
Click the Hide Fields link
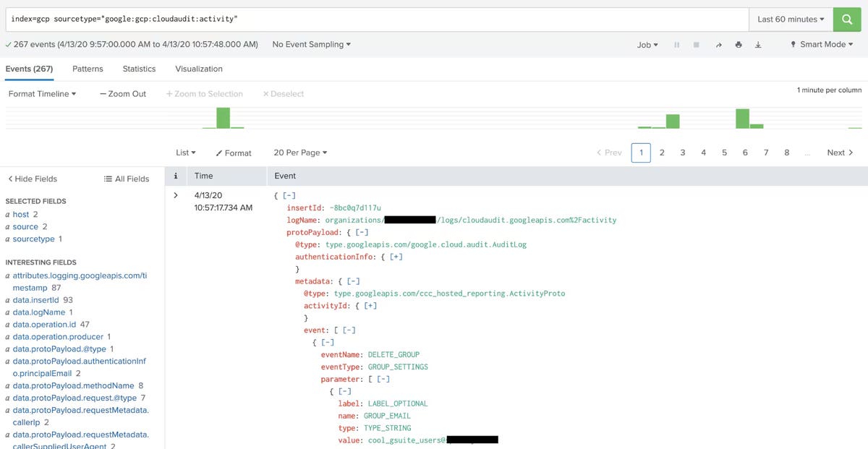33,179
